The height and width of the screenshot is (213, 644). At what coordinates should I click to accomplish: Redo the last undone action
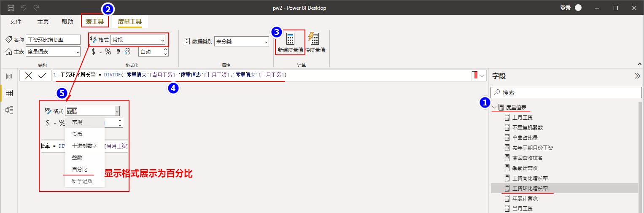pos(37,8)
